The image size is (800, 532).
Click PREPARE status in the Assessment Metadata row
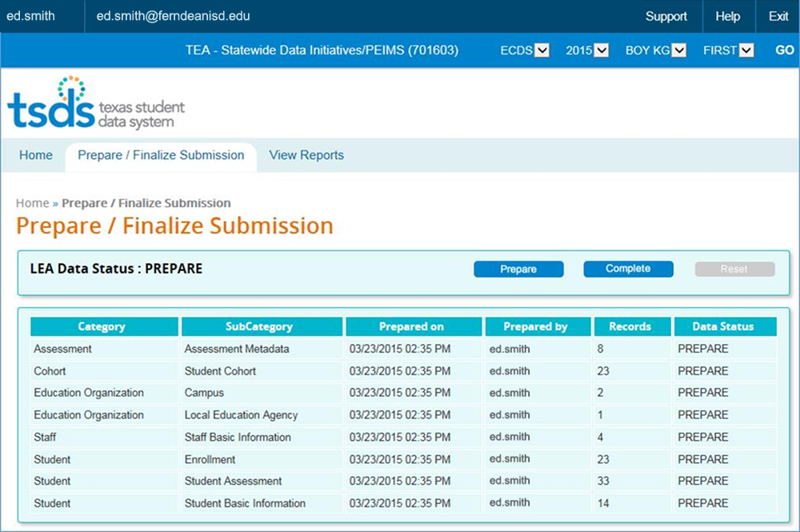702,349
